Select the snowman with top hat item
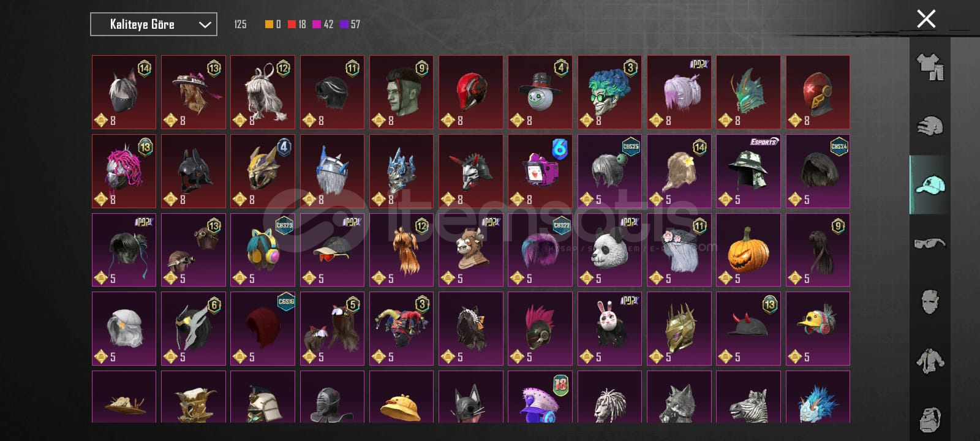 pyautogui.click(x=540, y=92)
